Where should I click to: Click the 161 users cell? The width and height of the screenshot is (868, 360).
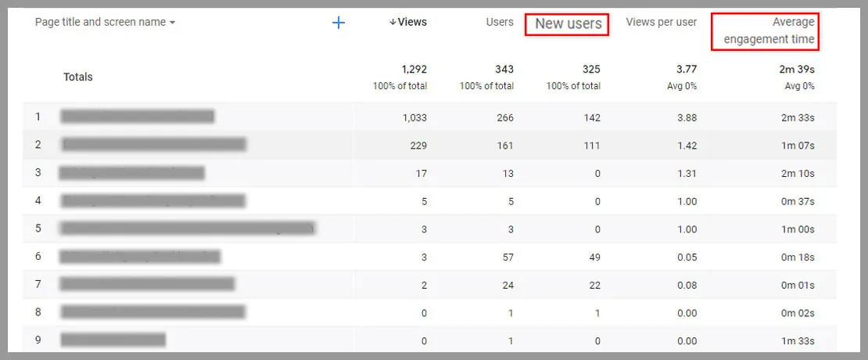coord(505,145)
